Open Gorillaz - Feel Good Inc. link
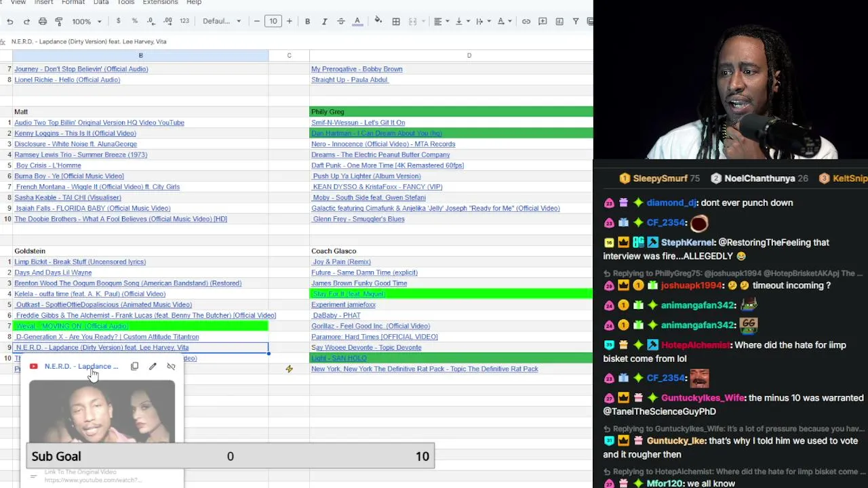This screenshot has width=868, height=488. tap(370, 326)
